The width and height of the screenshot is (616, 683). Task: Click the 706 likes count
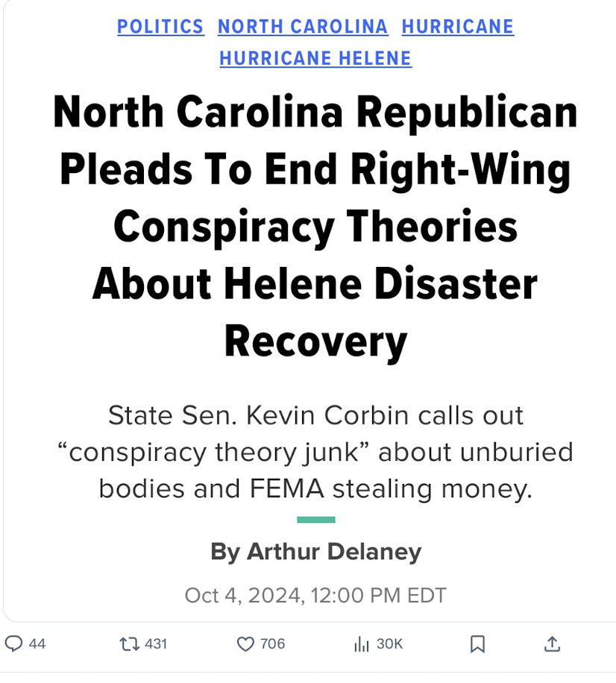click(x=272, y=643)
